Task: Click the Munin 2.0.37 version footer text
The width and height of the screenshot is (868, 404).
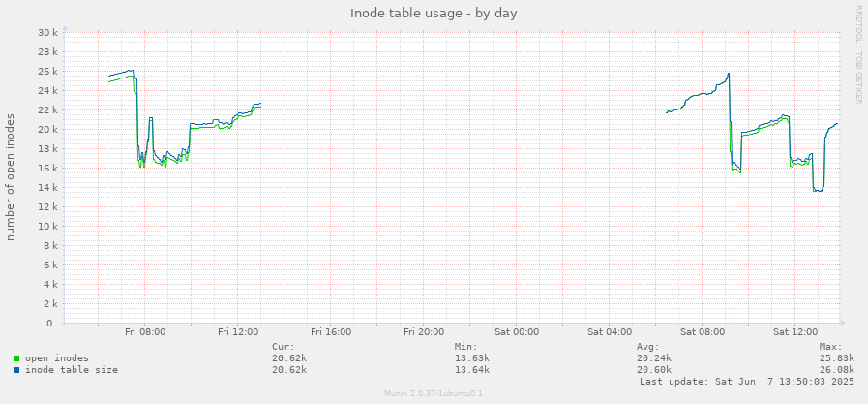Action: click(434, 393)
